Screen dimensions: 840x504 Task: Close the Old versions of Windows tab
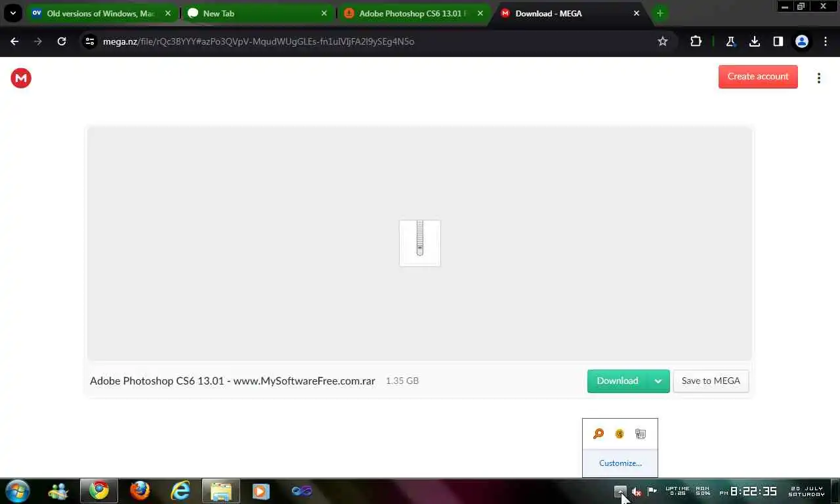pyautogui.click(x=168, y=13)
